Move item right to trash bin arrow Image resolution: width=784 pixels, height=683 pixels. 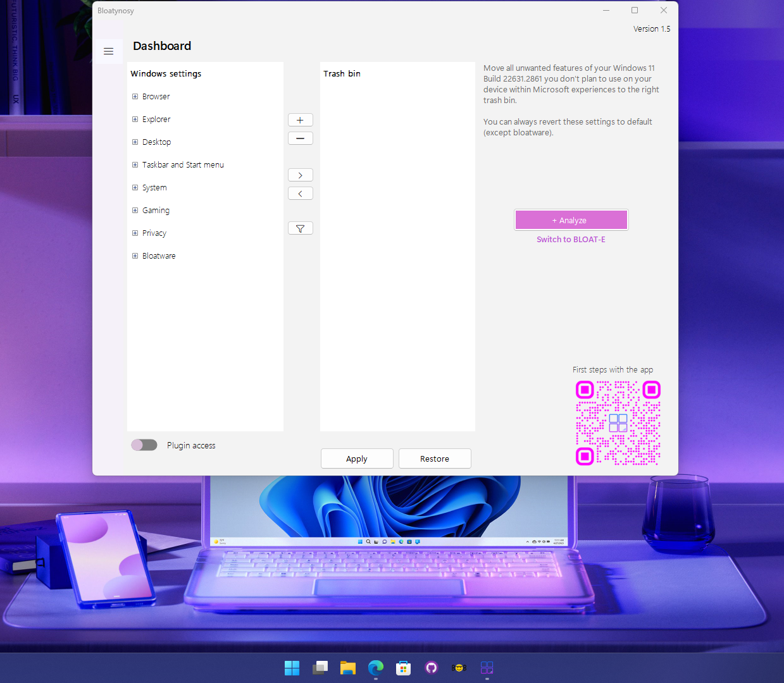[300, 175]
